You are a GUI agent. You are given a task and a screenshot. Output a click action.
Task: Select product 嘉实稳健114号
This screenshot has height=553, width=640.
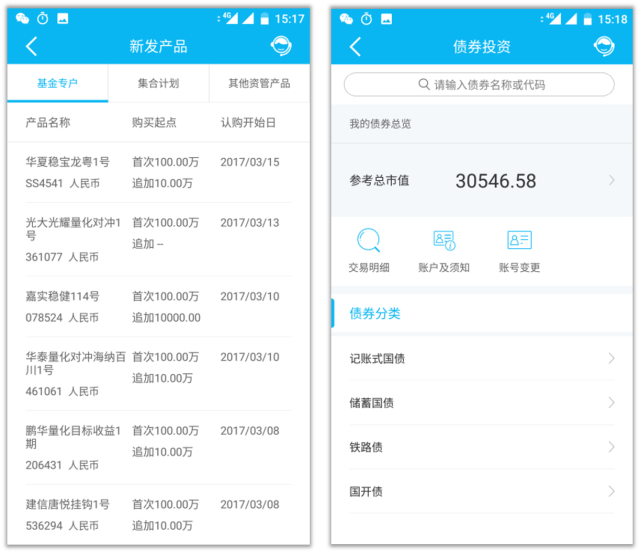pos(158,306)
